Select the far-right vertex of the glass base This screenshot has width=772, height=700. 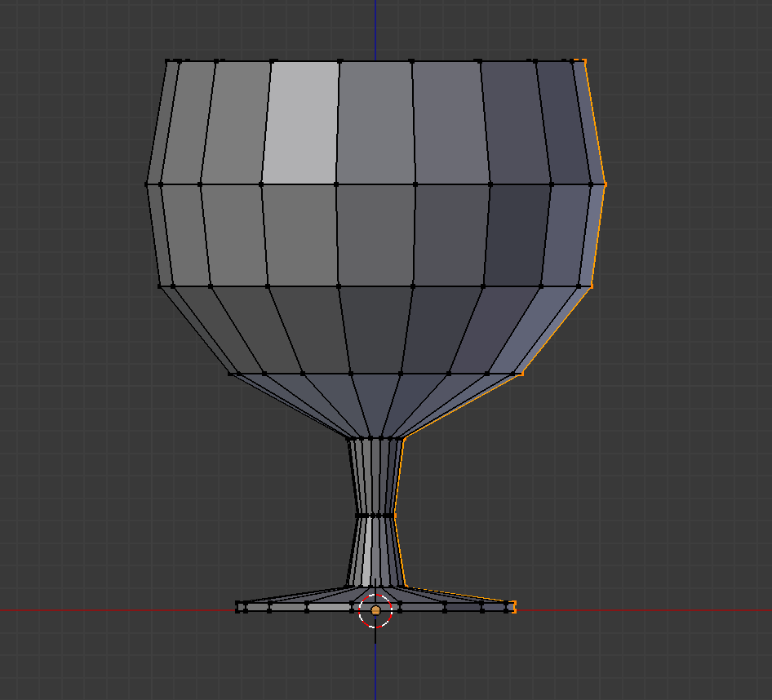click(x=514, y=606)
